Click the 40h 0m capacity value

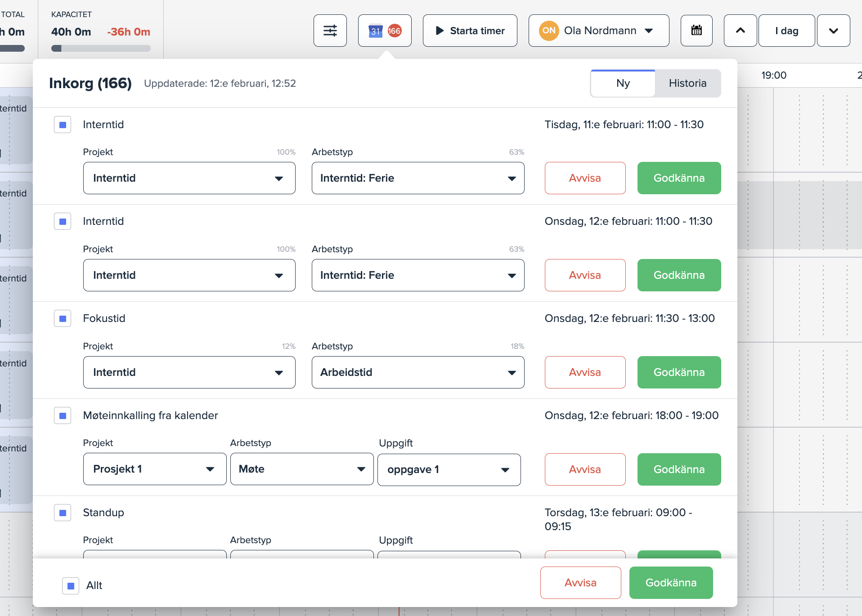click(71, 32)
